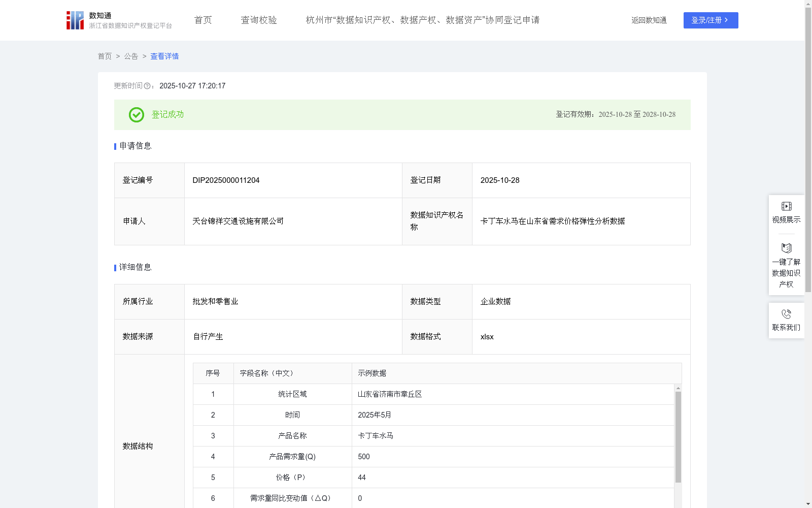Image resolution: width=812 pixels, height=508 pixels.
Task: Click 查看详情 in the breadcrumb
Action: coord(164,56)
